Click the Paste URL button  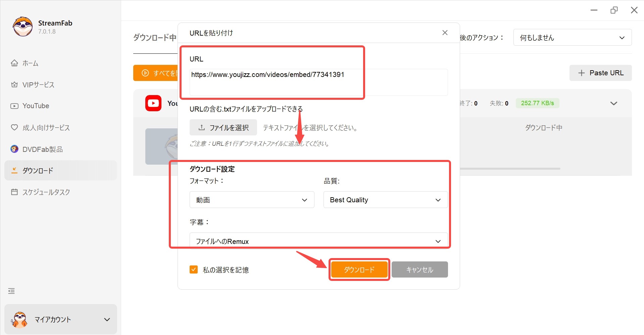[600, 73]
